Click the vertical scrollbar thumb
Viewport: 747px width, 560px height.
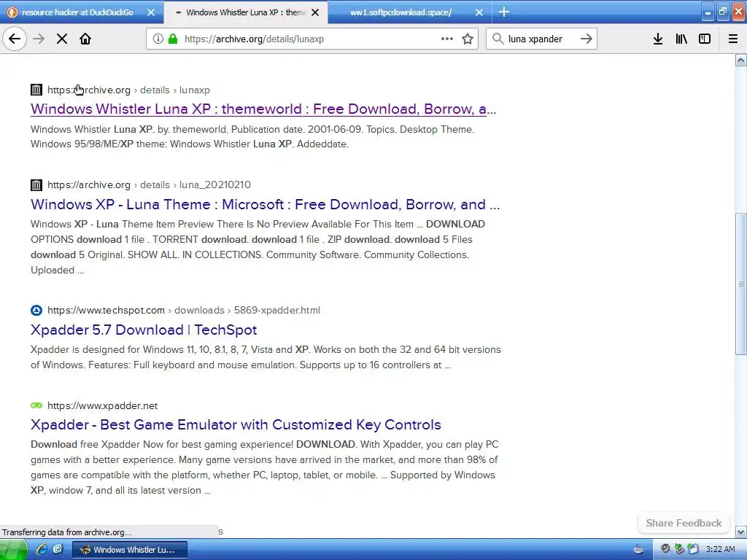[741, 284]
